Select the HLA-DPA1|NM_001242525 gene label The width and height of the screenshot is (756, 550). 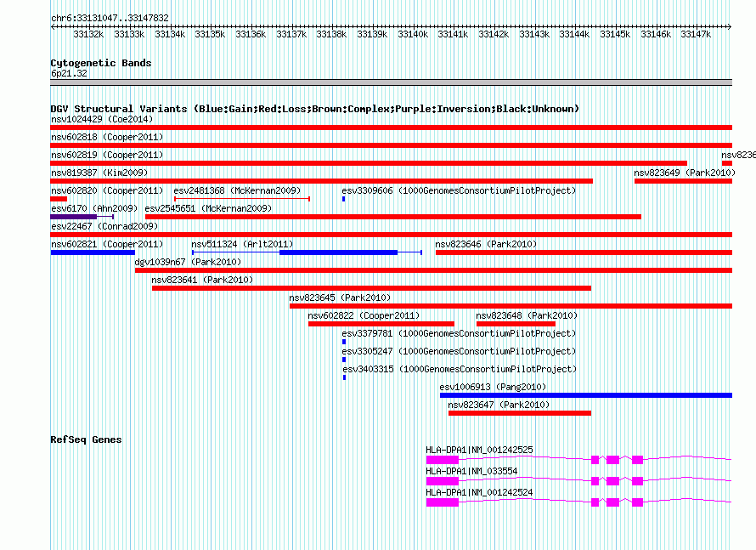tap(479, 451)
